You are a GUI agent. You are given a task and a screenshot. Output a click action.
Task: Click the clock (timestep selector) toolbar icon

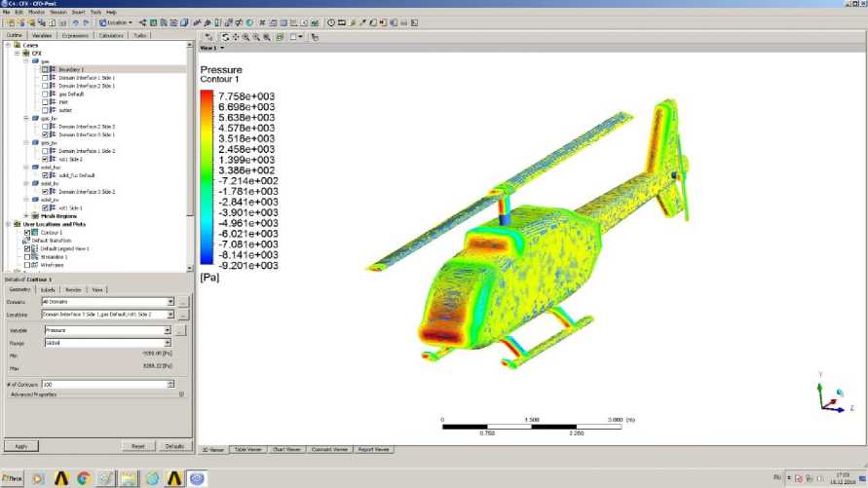[331, 22]
